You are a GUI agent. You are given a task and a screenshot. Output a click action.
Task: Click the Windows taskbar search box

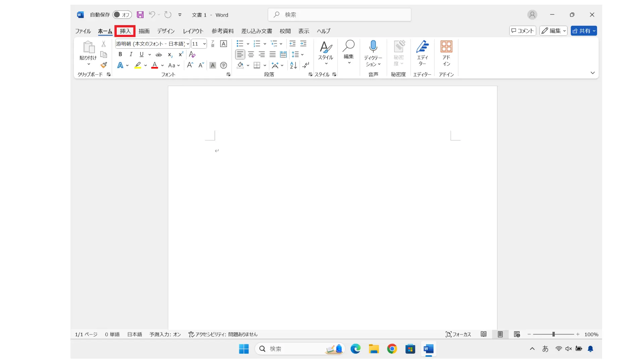[x=300, y=349]
